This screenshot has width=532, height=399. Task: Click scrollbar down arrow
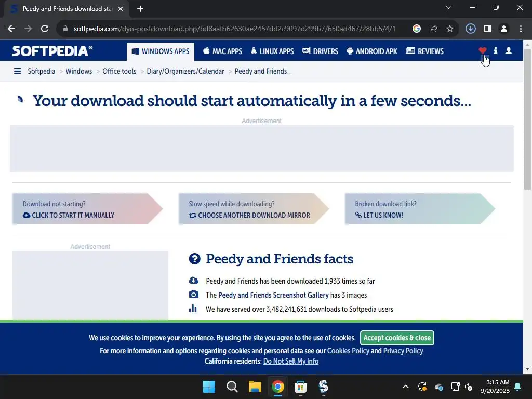click(x=528, y=369)
